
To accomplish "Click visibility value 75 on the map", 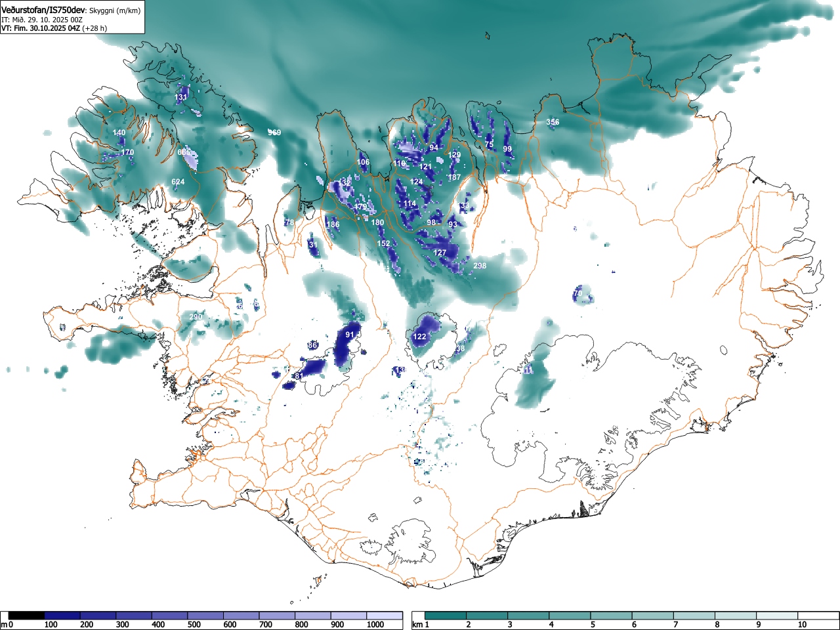I will pos(489,144).
